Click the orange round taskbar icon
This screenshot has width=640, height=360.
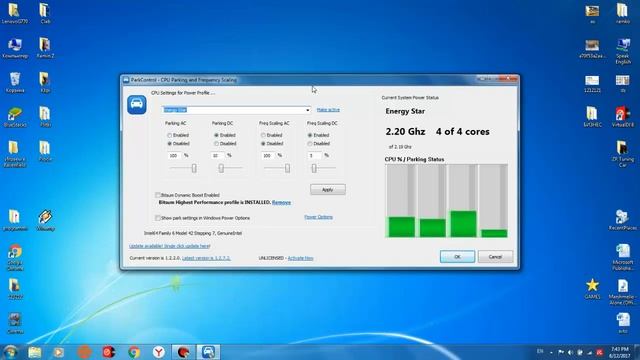coord(84,352)
